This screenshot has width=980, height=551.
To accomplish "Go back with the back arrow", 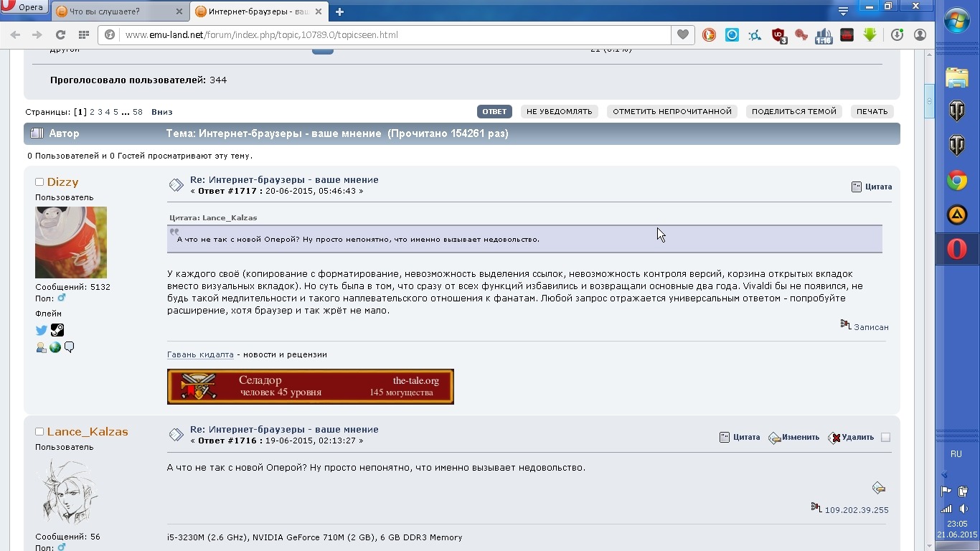I will coord(15,34).
